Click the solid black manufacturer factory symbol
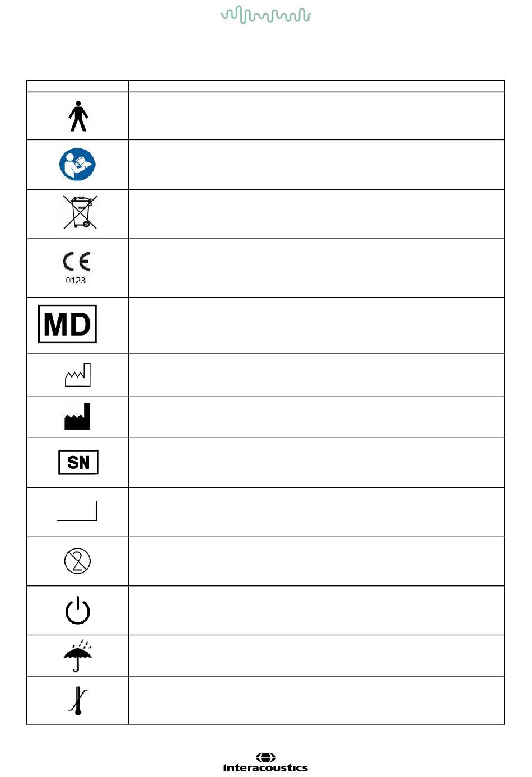The width and height of the screenshot is (532, 777). coord(77,416)
